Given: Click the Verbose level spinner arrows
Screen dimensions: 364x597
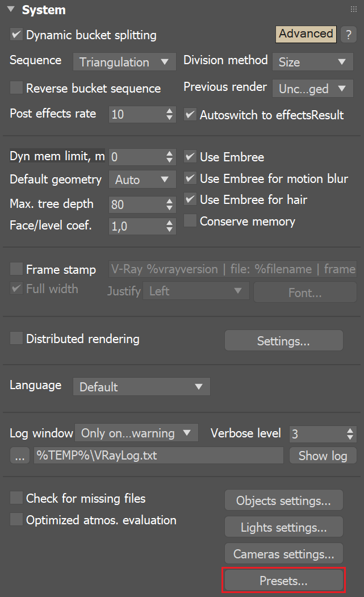Looking at the screenshot, I should (350, 434).
